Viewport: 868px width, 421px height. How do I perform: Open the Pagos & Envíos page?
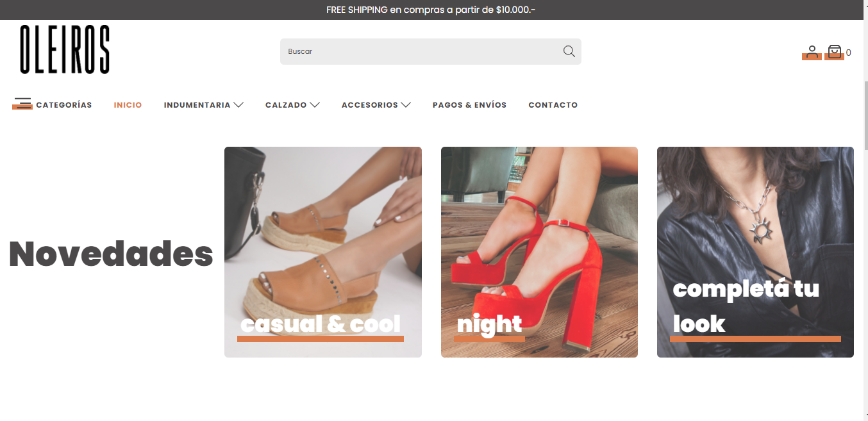click(x=469, y=104)
